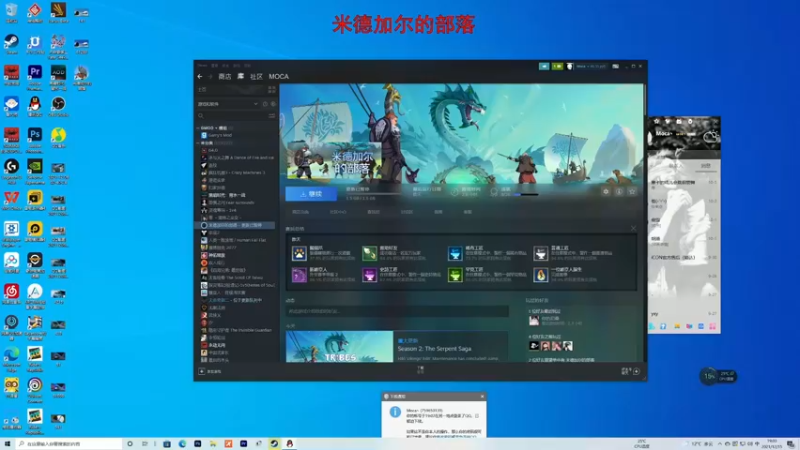Open the Season 2: The Serpent Saga headline
This screenshot has height=450, width=800.
[434, 348]
